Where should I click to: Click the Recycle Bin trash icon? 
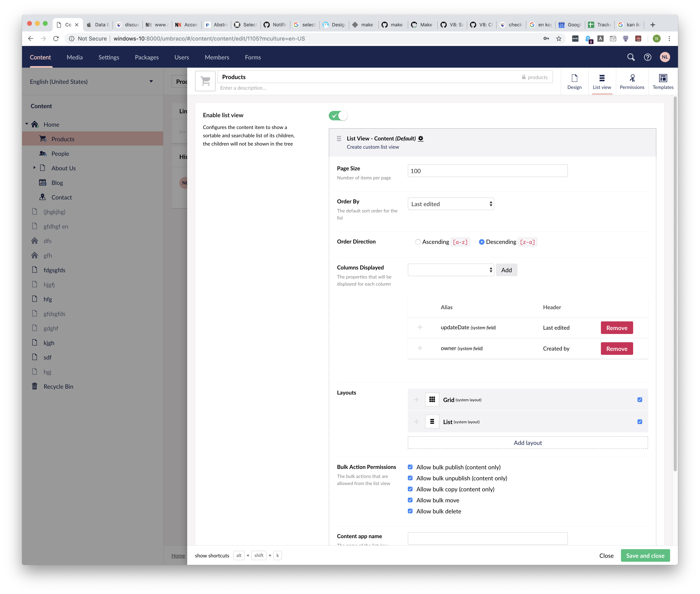(35, 386)
